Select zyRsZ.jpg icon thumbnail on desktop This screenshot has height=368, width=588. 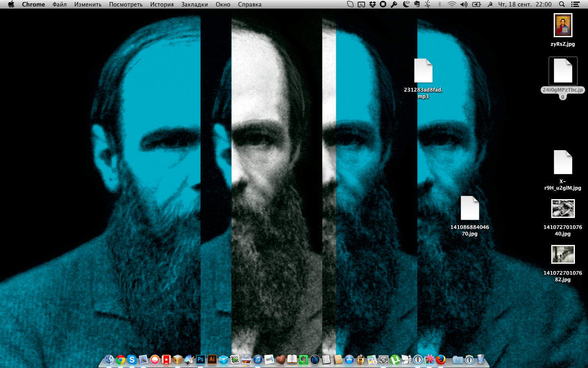coord(563,25)
